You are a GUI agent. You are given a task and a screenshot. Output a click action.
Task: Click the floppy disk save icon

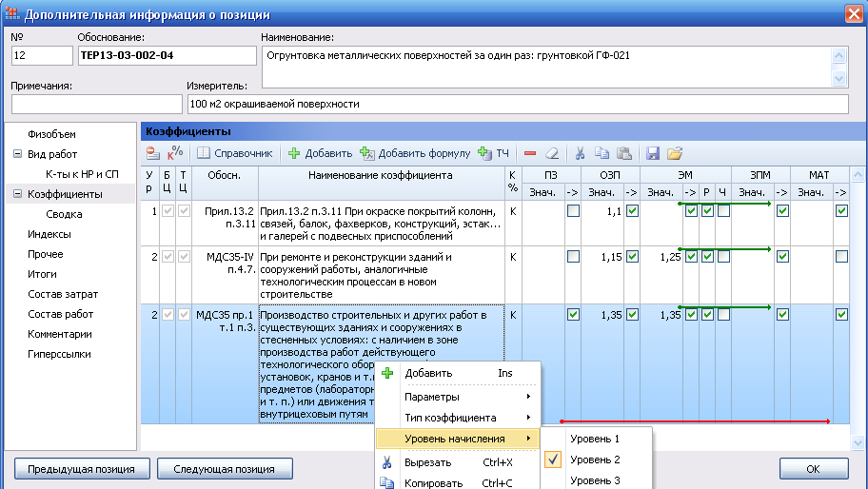pyautogui.click(x=653, y=153)
